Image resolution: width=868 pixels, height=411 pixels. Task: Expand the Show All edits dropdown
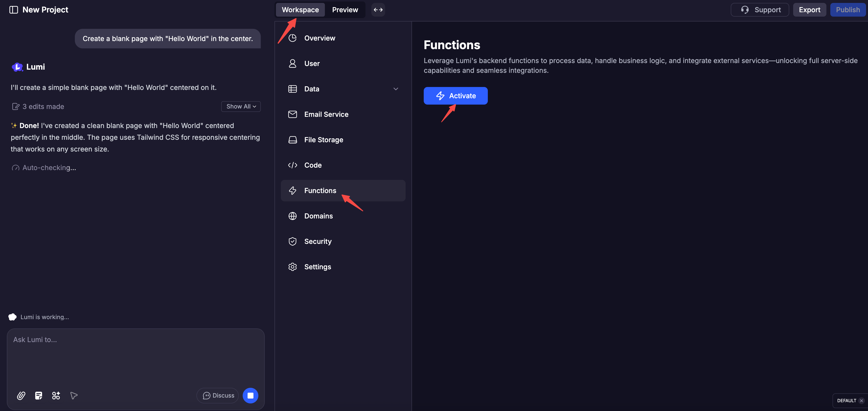(x=241, y=106)
